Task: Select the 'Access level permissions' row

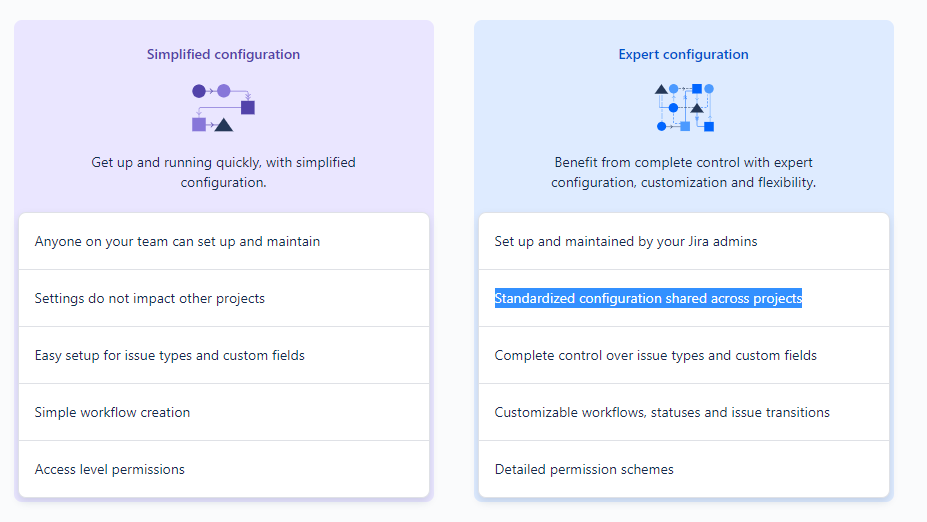Action: (224, 469)
